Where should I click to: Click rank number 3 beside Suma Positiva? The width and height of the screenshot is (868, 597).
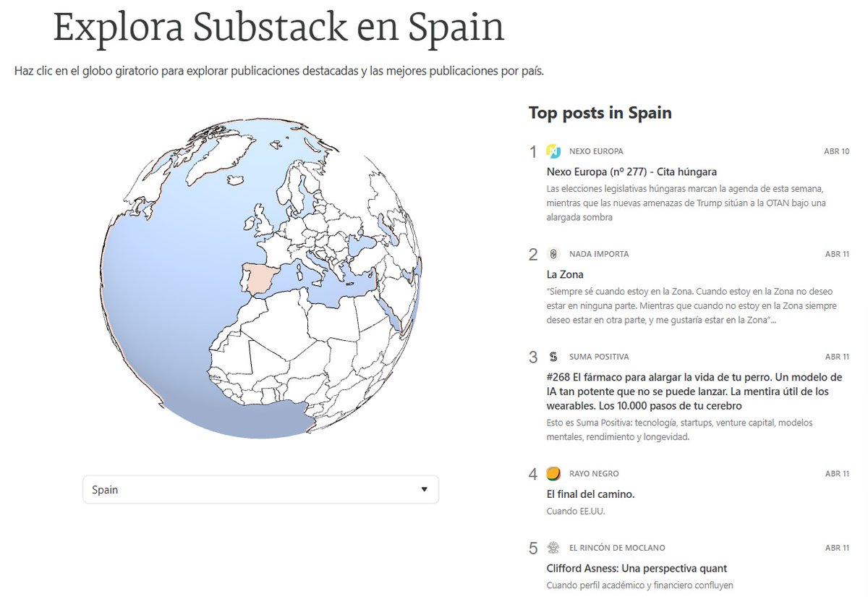click(534, 357)
